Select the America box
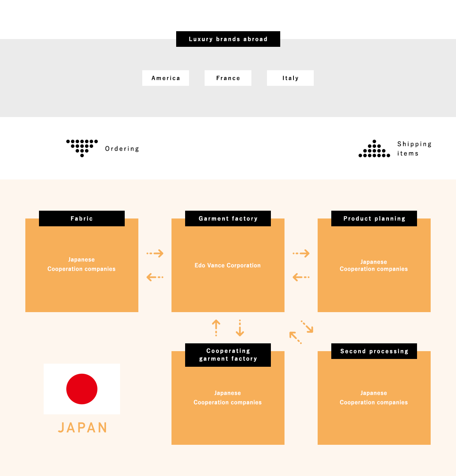456x476 pixels. [x=166, y=78]
